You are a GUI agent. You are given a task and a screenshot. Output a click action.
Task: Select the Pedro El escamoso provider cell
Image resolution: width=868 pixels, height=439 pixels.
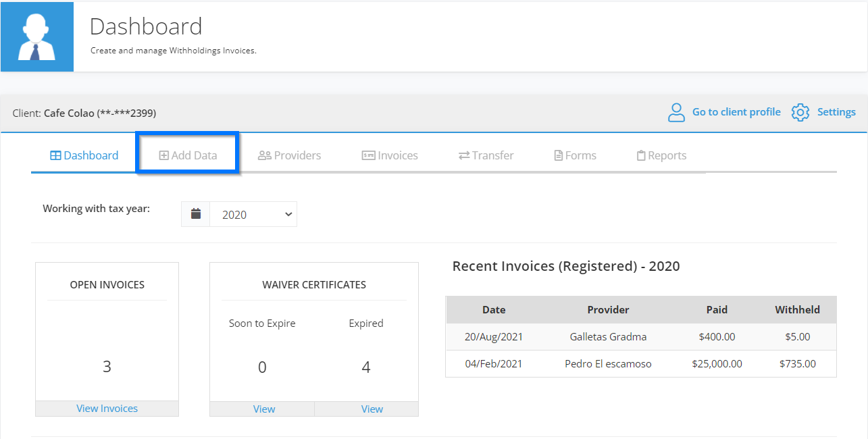coord(608,363)
